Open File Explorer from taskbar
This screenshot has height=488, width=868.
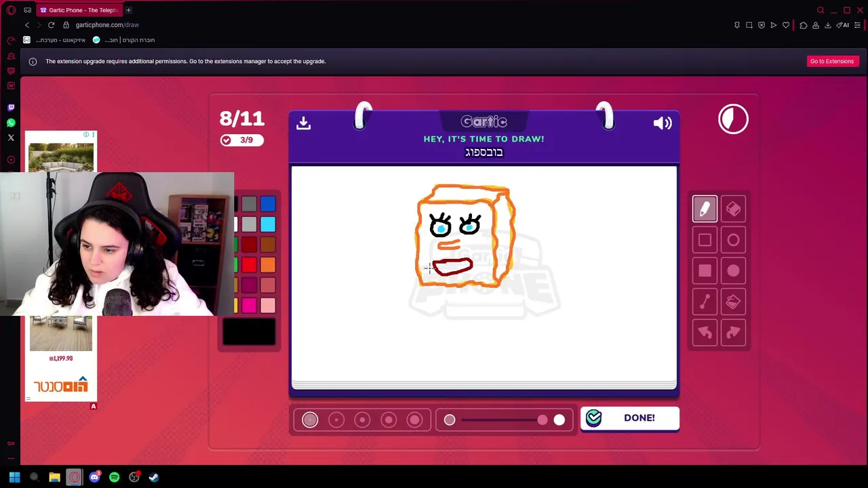54,477
